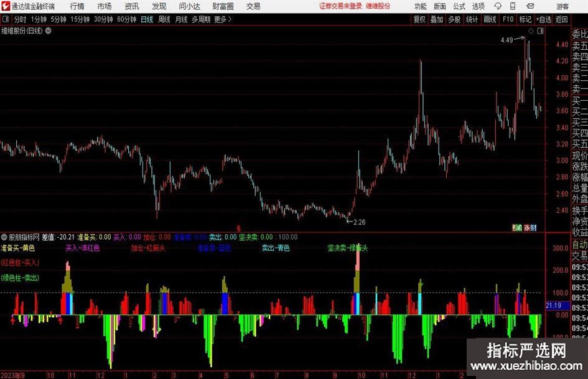Select the 日线 daily period tab
This screenshot has width=588, height=379.
coord(147,19)
